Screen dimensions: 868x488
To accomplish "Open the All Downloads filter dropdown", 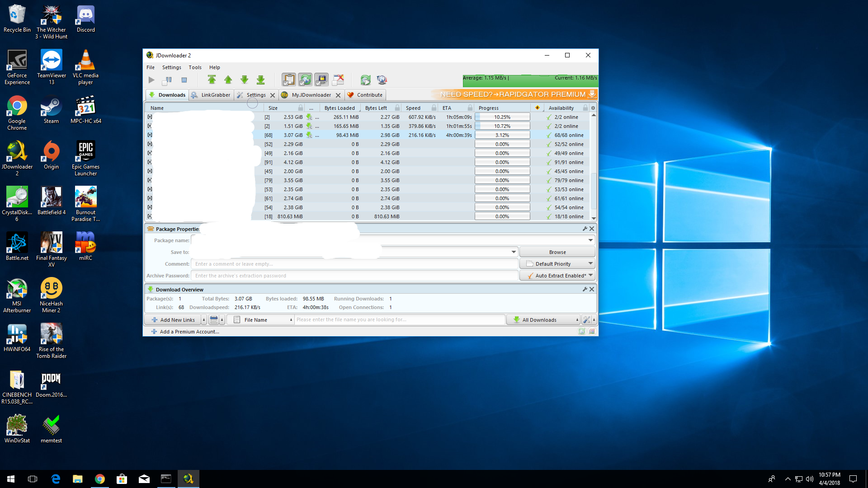I will pos(542,320).
